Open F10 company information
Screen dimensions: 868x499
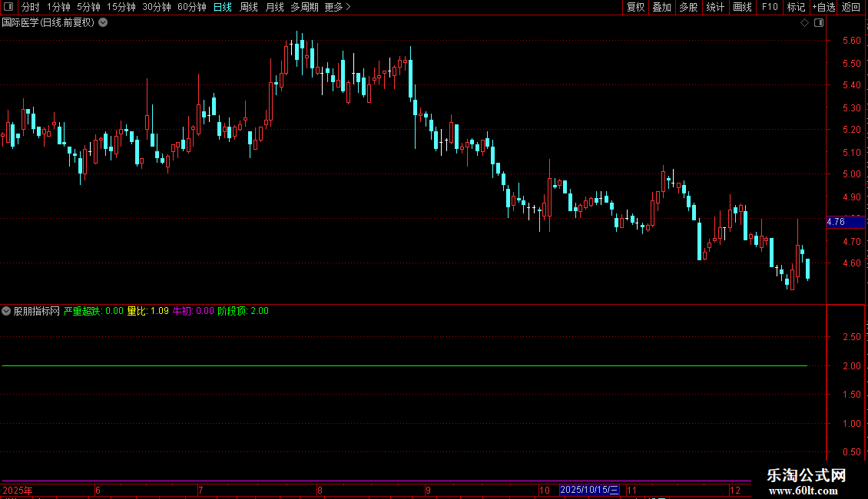[x=770, y=7]
